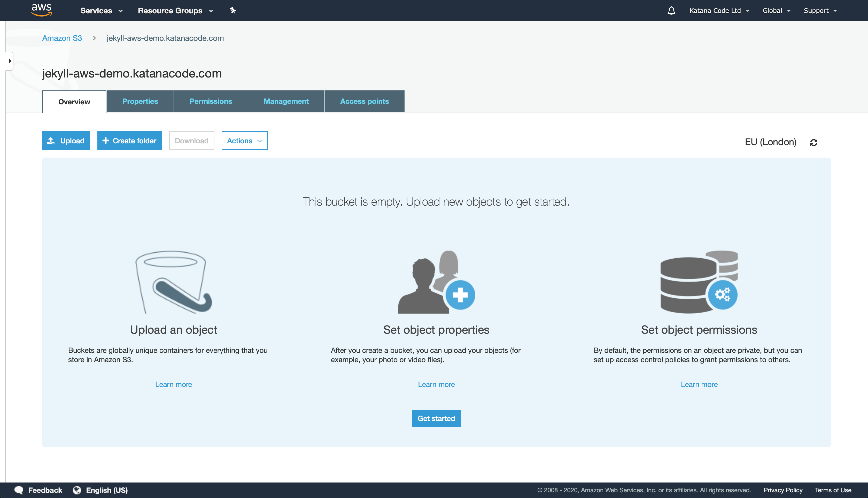Screen dimensions: 868x498
Task: Open the notifications bell
Action: [671, 10]
